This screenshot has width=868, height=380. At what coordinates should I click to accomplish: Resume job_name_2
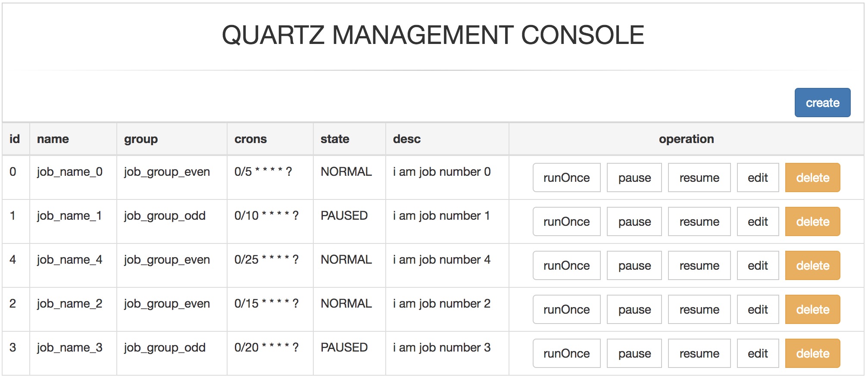click(x=699, y=309)
